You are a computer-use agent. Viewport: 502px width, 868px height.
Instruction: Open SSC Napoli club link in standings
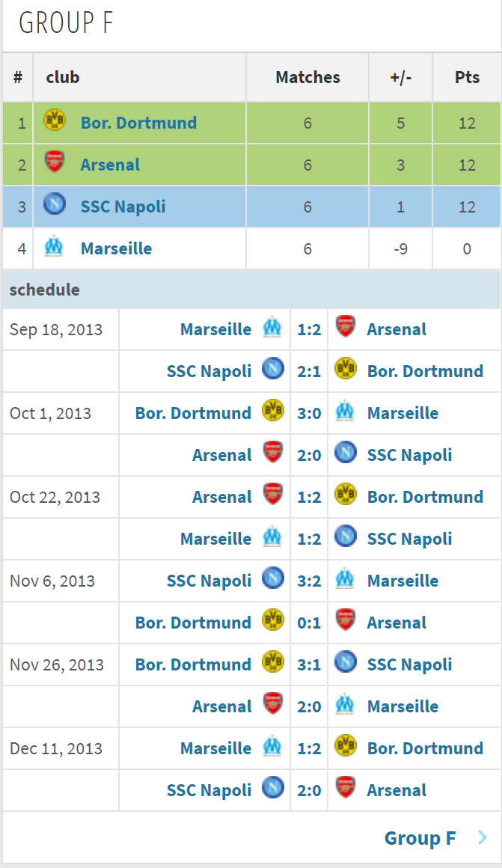coord(123,207)
